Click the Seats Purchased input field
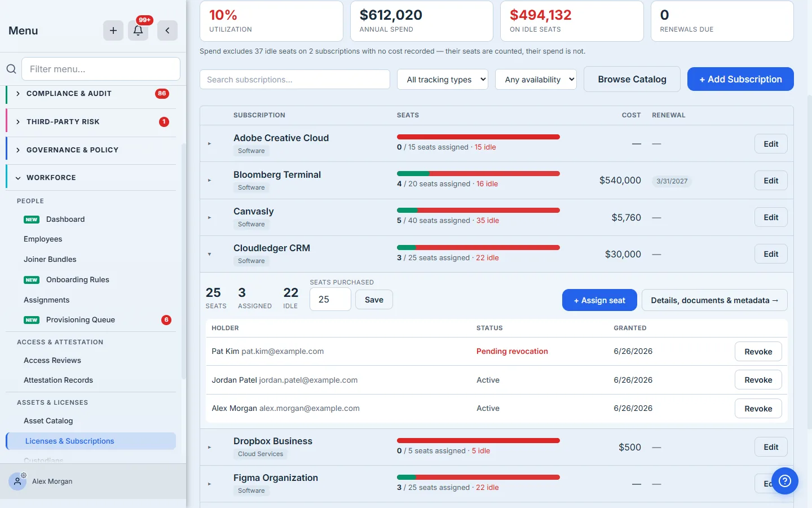Viewport: 812px width, 508px height. 330,299
